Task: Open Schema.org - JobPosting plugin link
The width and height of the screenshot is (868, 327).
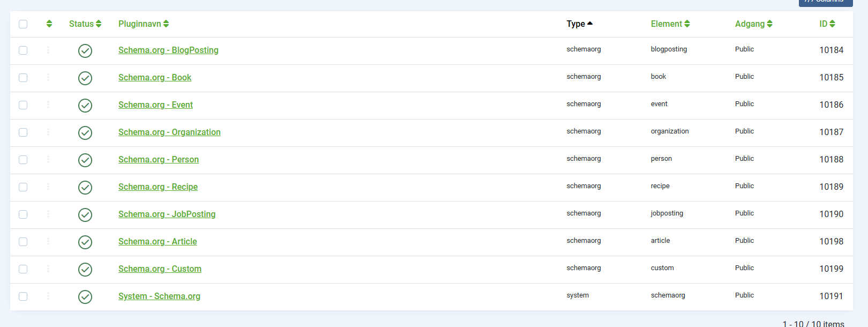Action: coord(167,214)
